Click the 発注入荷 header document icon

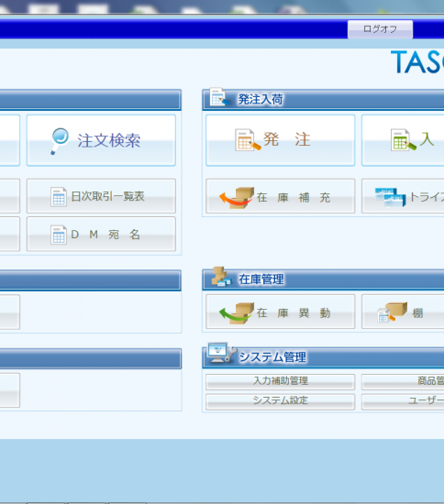coord(219,97)
